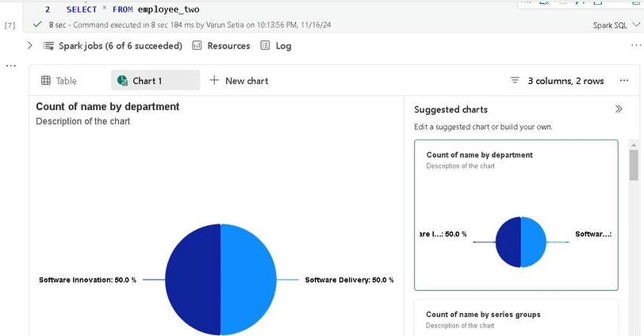
Task: Click the plus icon beside New chart
Action: coord(214,80)
